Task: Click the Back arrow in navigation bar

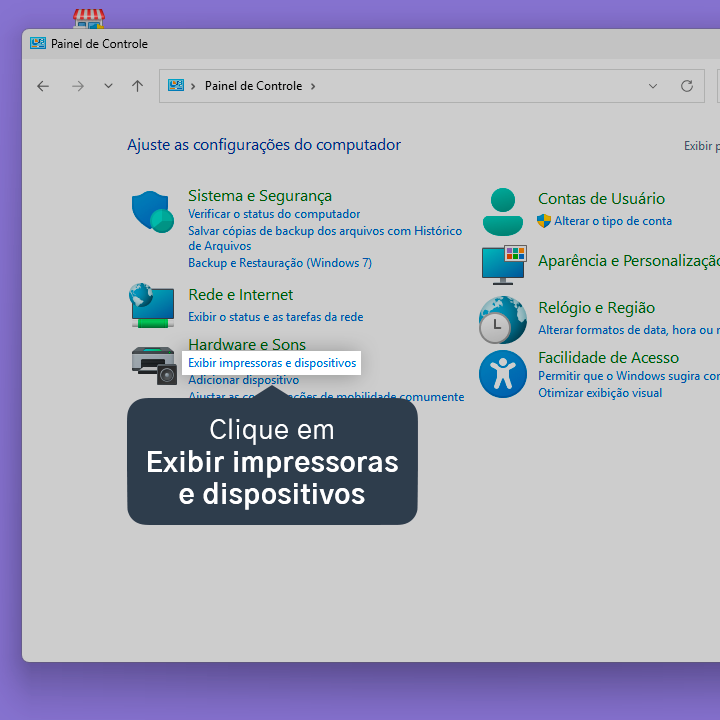Action: click(43, 86)
